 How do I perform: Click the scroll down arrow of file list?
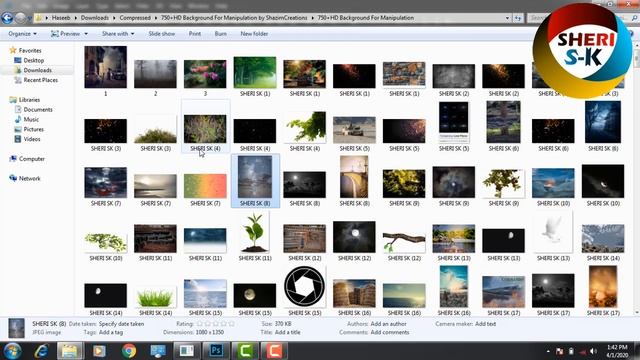point(636,313)
